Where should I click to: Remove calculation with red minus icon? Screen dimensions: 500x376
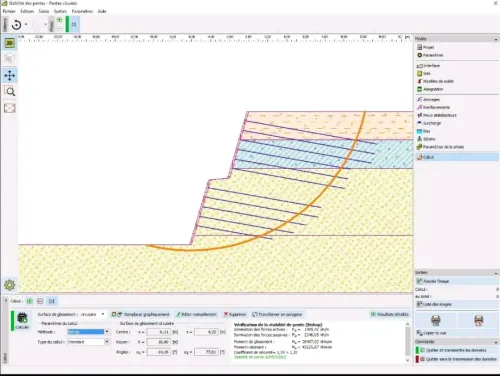click(40, 301)
